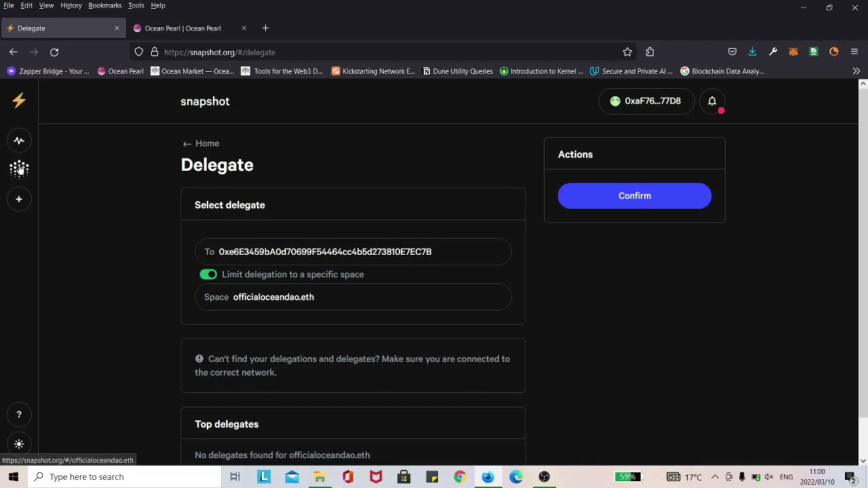Show more bookmarks with the chevron
Screen dimensions: 868x488
click(x=856, y=71)
